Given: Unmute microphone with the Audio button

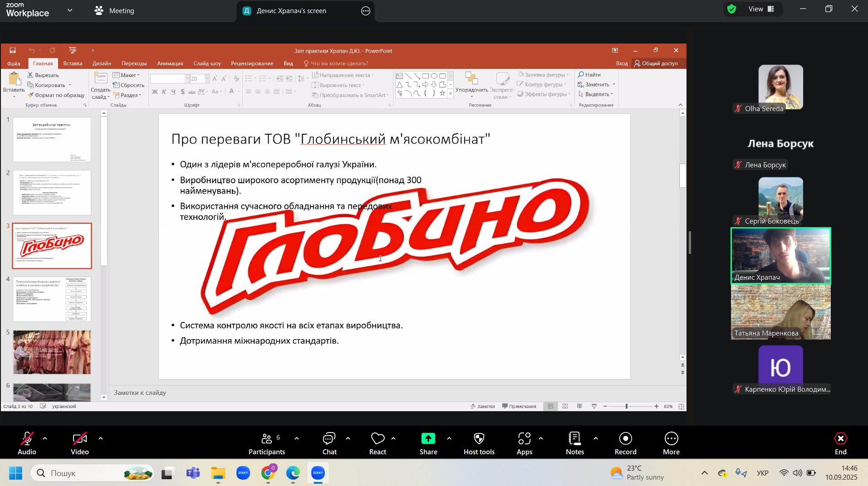Looking at the screenshot, I should pyautogui.click(x=27, y=443).
